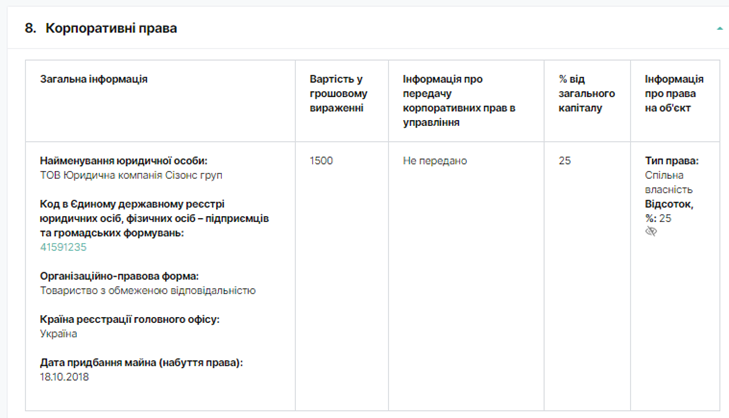Click the "Тип права:" label
Image resolution: width=729 pixels, height=418 pixels.
tap(672, 161)
